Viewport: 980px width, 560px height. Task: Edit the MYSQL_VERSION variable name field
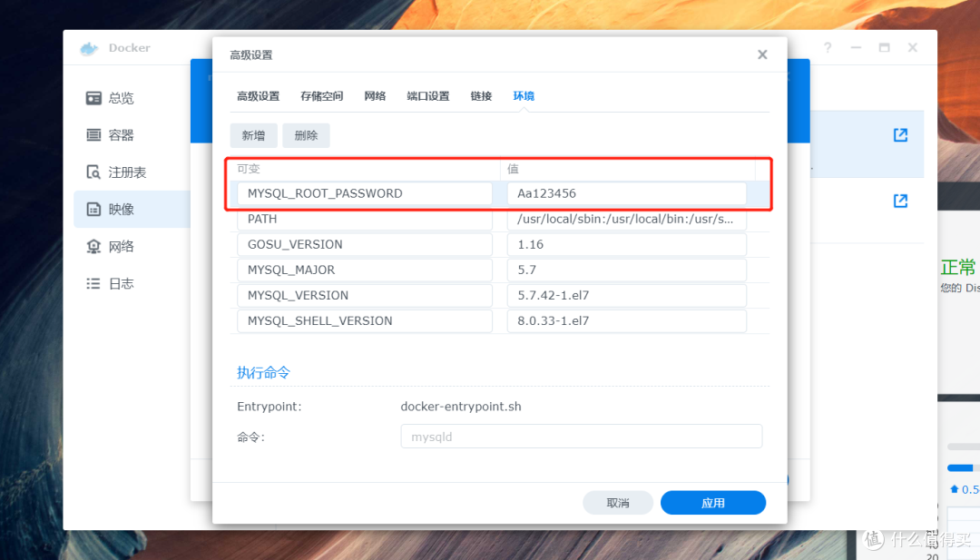[x=365, y=296]
